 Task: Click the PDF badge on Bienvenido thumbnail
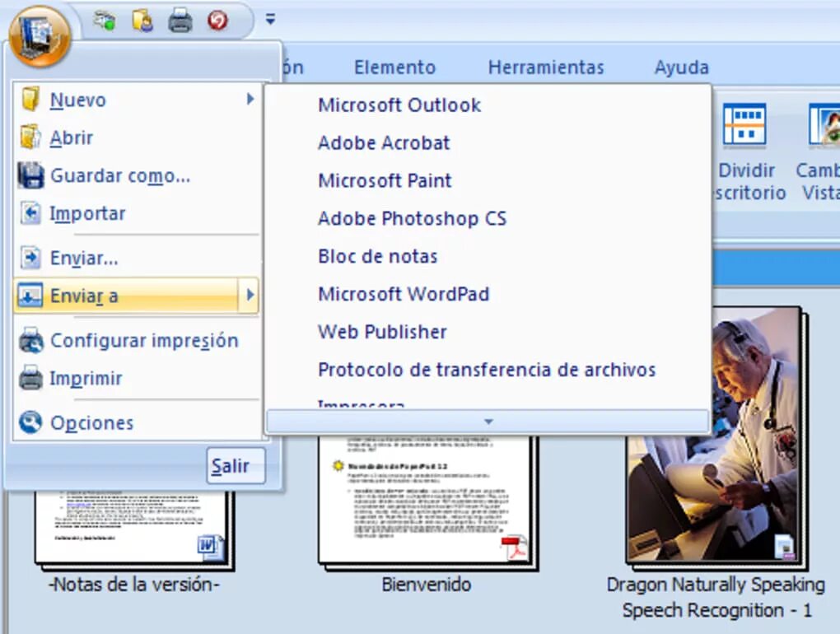(x=513, y=548)
